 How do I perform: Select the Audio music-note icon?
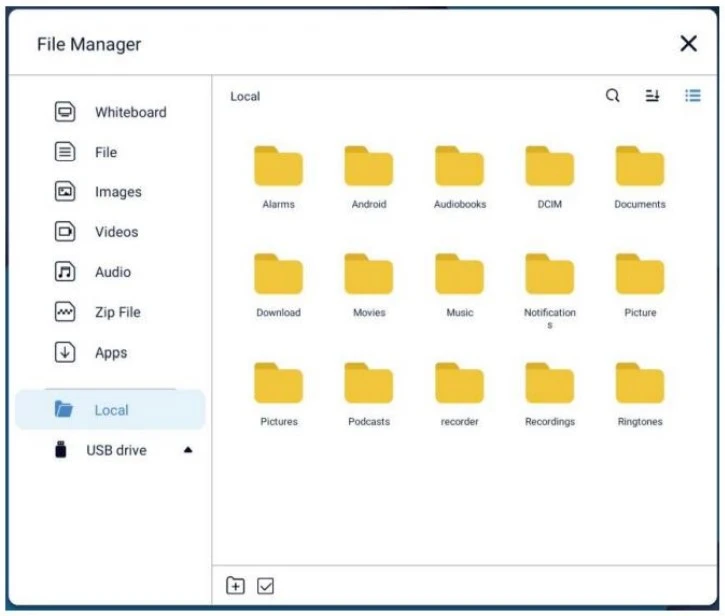(65, 271)
